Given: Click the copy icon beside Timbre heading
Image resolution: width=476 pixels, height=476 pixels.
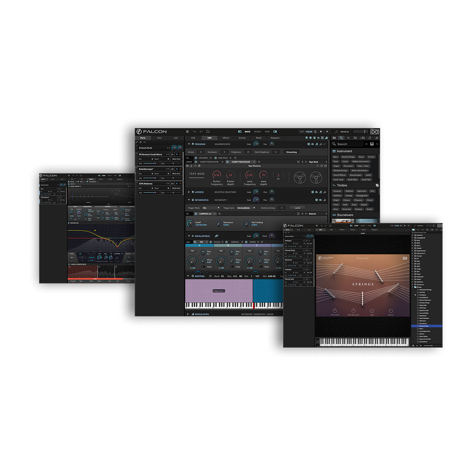Looking at the screenshot, I should 377,185.
